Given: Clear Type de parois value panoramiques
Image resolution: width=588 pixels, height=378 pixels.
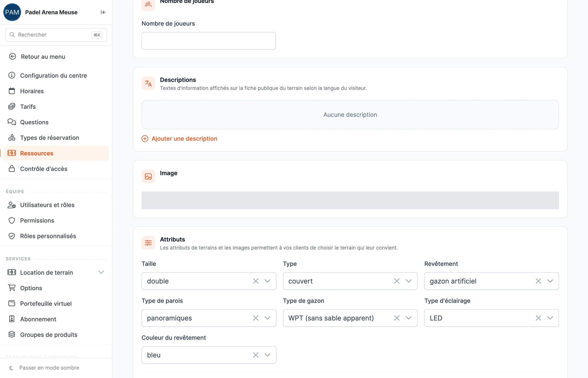Looking at the screenshot, I should (x=256, y=318).
